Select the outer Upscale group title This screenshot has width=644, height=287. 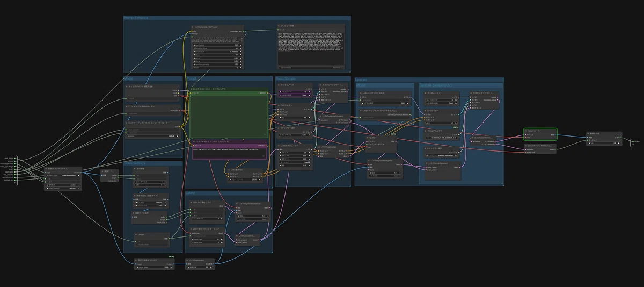pyautogui.click(x=361, y=78)
